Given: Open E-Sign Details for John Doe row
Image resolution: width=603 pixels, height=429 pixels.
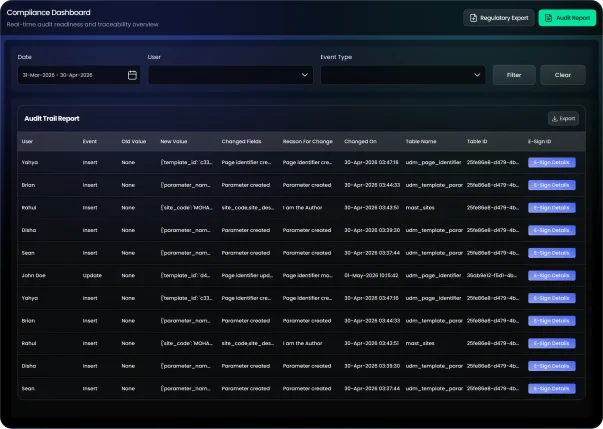Looking at the screenshot, I should tap(552, 275).
